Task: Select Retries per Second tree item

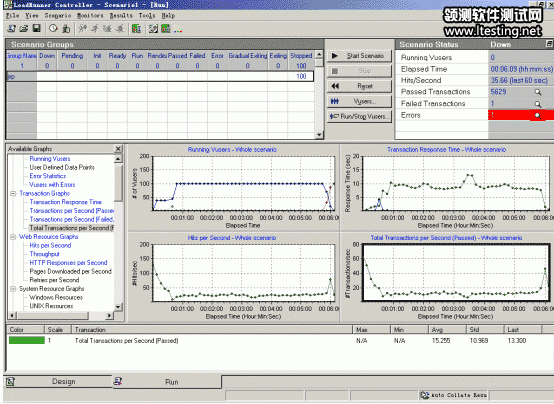Action: [54, 280]
